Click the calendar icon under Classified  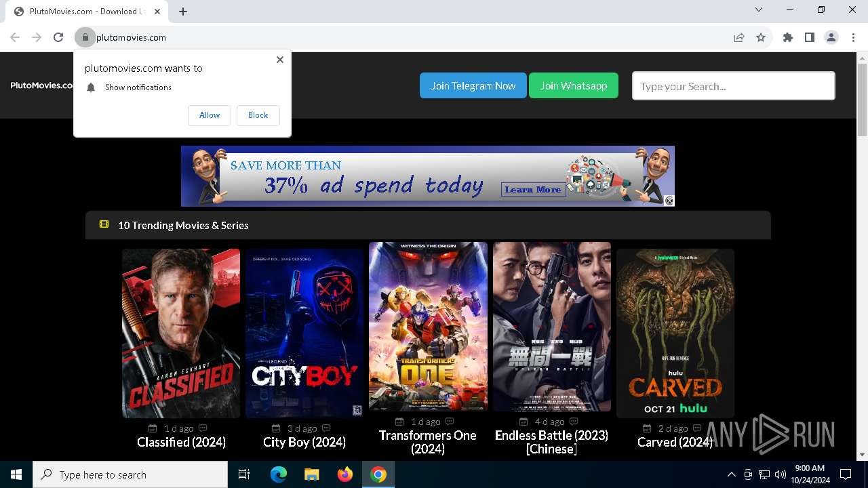153,428
